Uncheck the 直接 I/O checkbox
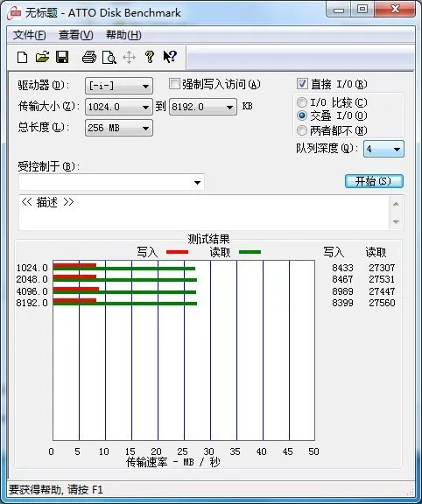The height and width of the screenshot is (504, 422). coord(302,84)
